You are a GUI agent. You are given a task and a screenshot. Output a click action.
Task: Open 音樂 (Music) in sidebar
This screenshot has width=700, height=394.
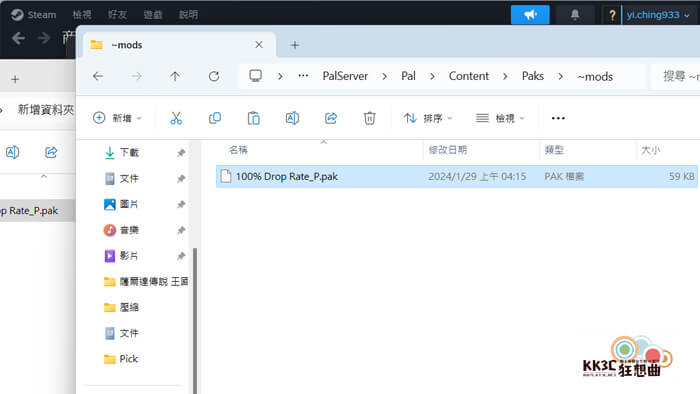coord(129,230)
